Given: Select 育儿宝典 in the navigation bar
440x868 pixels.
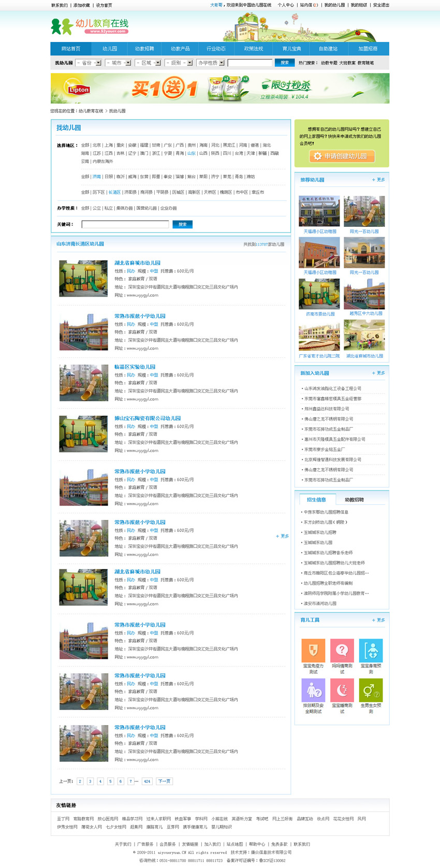Looking at the screenshot, I should (291, 49).
